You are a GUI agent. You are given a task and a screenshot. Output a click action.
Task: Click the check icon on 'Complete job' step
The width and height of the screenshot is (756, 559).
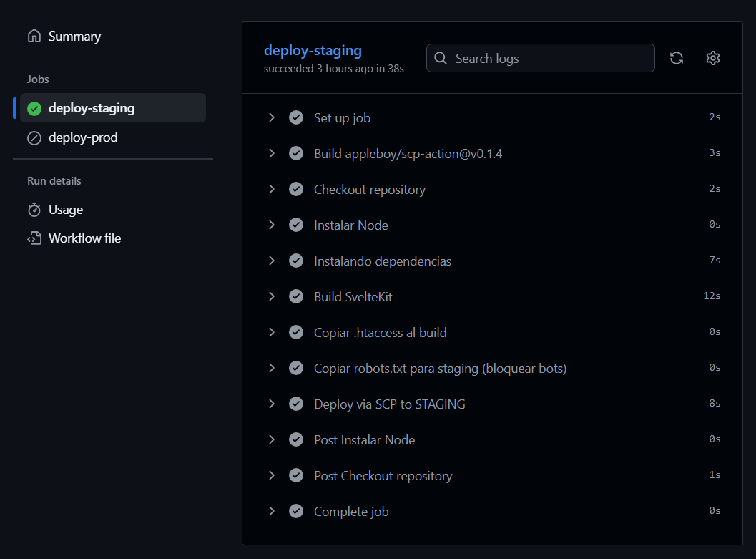point(296,510)
